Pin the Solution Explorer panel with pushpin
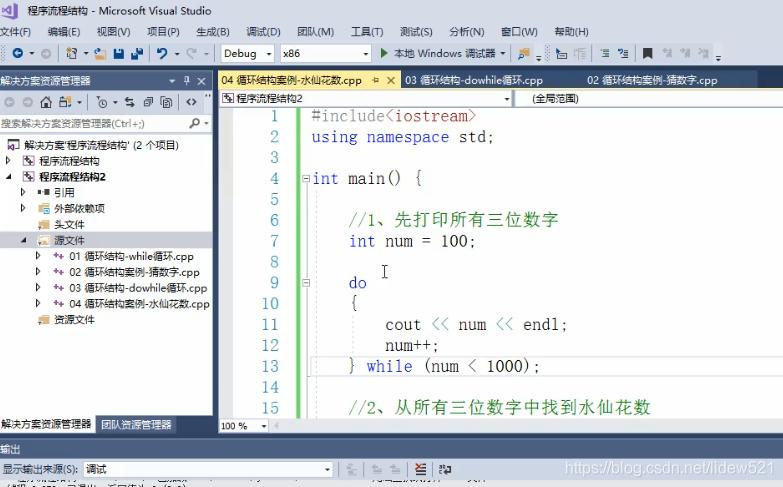The image size is (783, 487). tap(187, 80)
